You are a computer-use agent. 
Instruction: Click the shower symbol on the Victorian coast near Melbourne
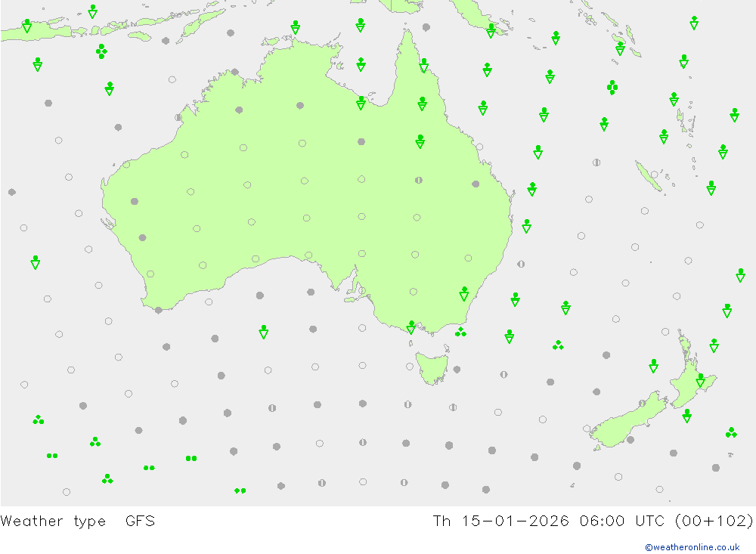pyautogui.click(x=411, y=327)
